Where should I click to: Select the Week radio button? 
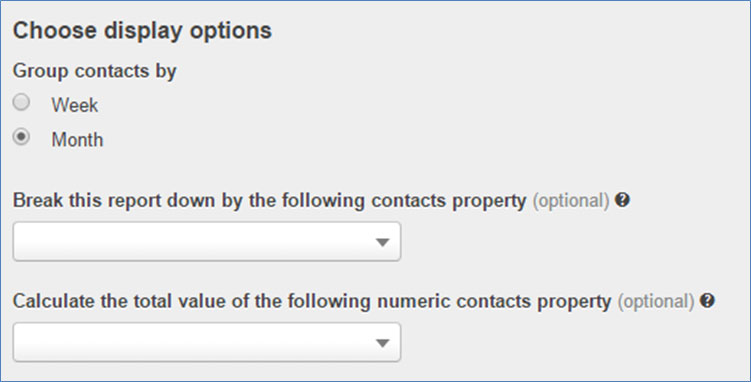click(21, 102)
